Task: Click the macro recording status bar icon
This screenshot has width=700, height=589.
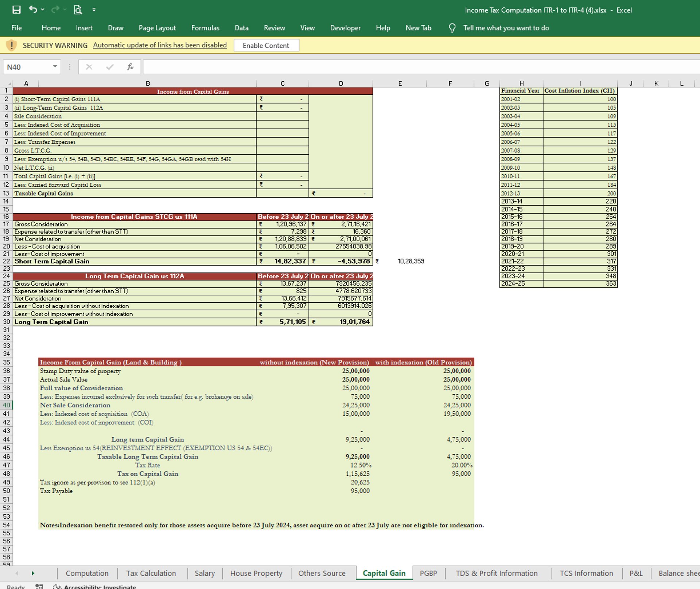Action: pyautogui.click(x=39, y=586)
